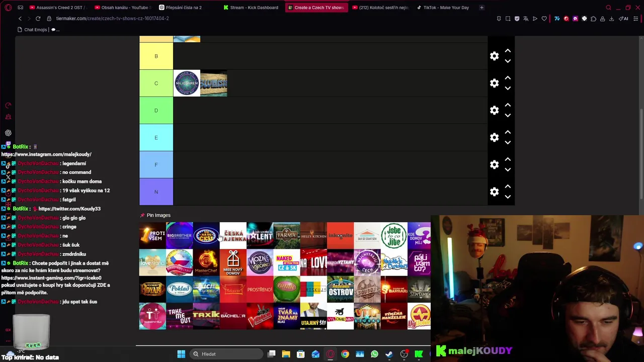
Task: Move tier N row up with arrow
Action: coord(508,187)
